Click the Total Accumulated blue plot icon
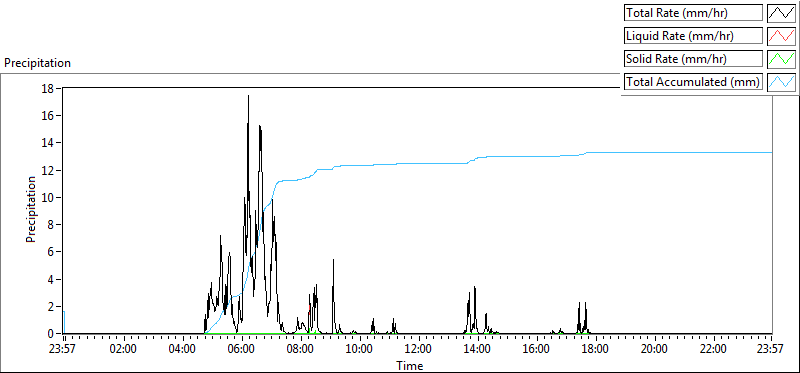This screenshot has width=800, height=373. [782, 82]
